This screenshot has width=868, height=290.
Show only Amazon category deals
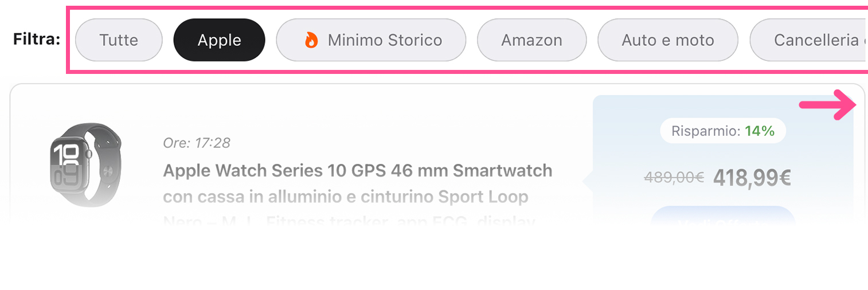[x=531, y=40]
